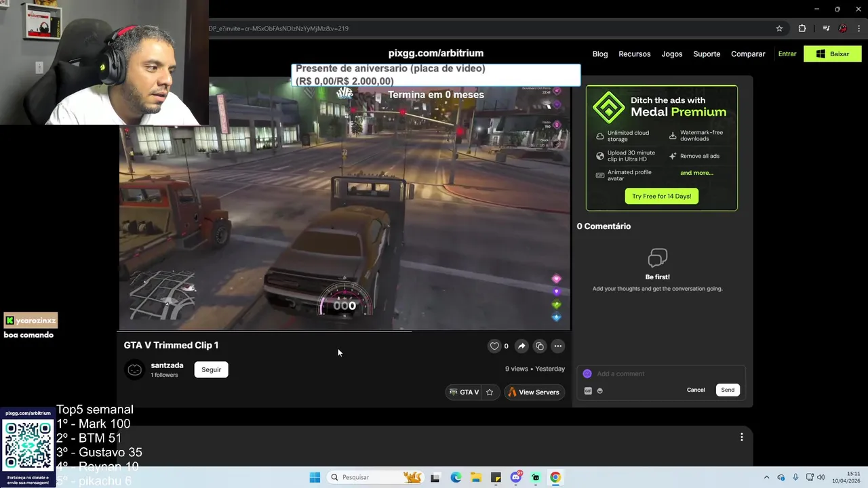The width and height of the screenshot is (868, 488).
Task: Click Try Free for 14 Days
Action: click(661, 196)
